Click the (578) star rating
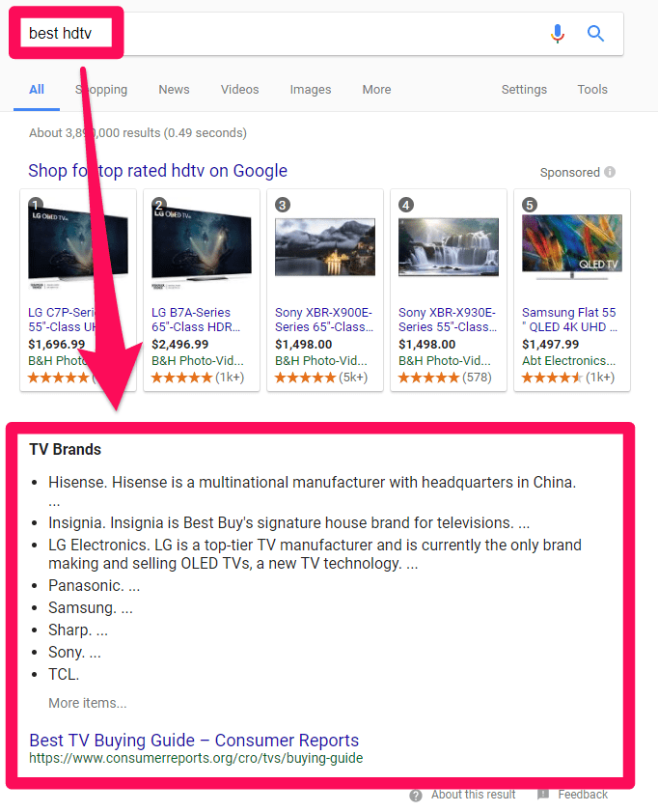The width and height of the screenshot is (658, 812). [x=445, y=378]
